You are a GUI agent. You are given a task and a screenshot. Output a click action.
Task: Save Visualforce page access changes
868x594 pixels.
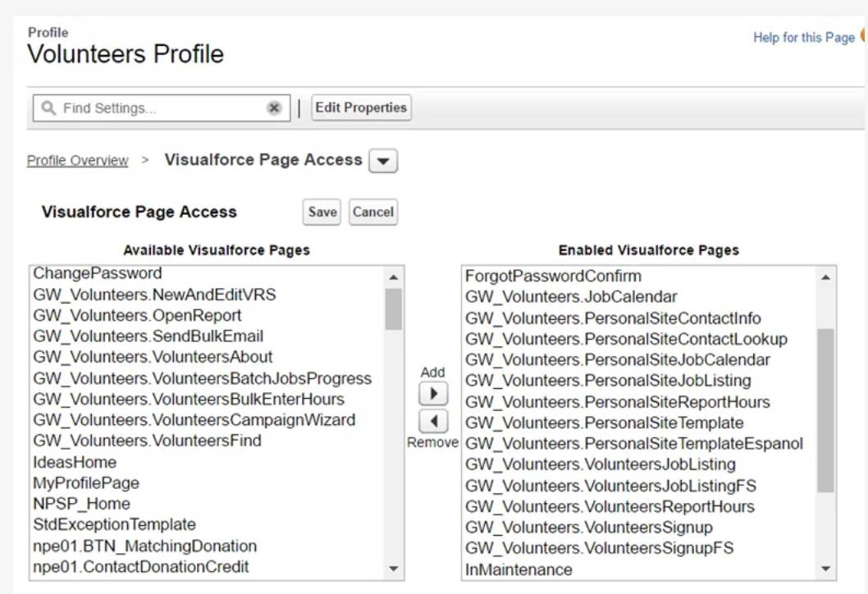click(322, 212)
